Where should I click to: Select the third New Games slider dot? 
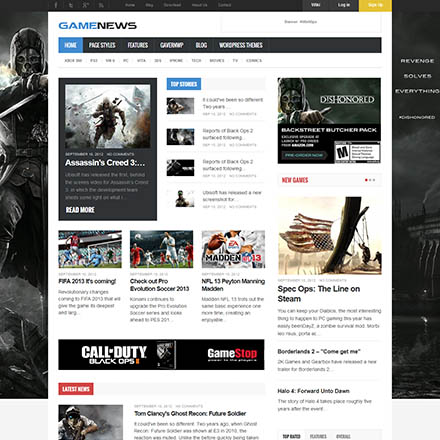pyautogui.click(x=374, y=180)
